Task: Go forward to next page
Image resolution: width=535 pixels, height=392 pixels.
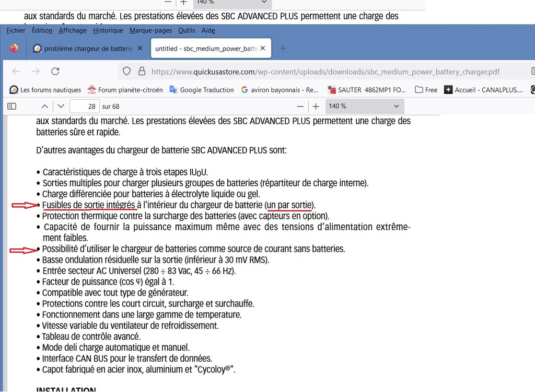Action: click(36, 71)
